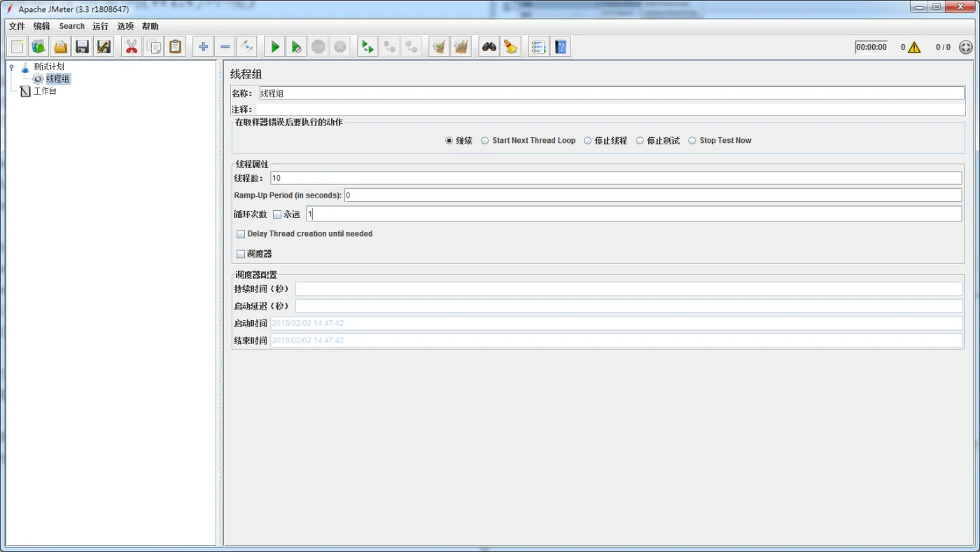980x552 pixels.
Task: Save the test plan with the disk icon
Action: coord(81,46)
